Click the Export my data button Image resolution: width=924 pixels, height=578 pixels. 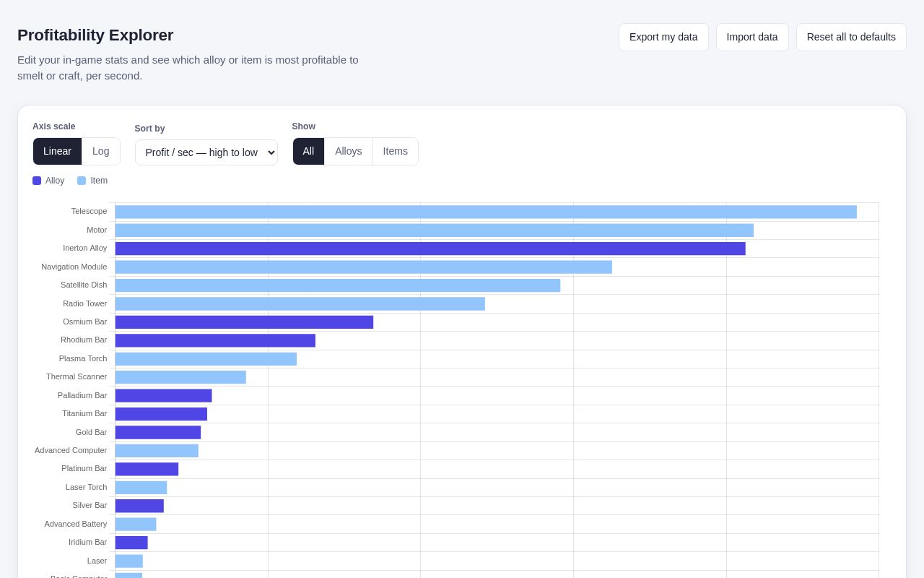tap(663, 37)
